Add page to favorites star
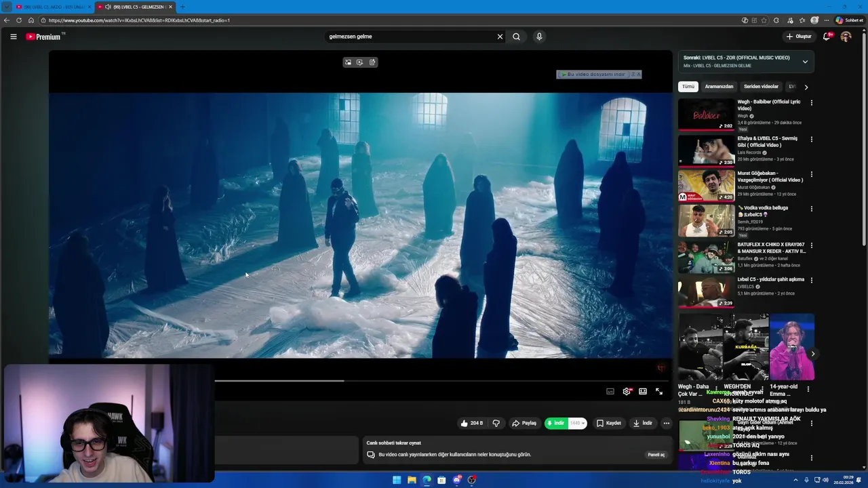 764,20
